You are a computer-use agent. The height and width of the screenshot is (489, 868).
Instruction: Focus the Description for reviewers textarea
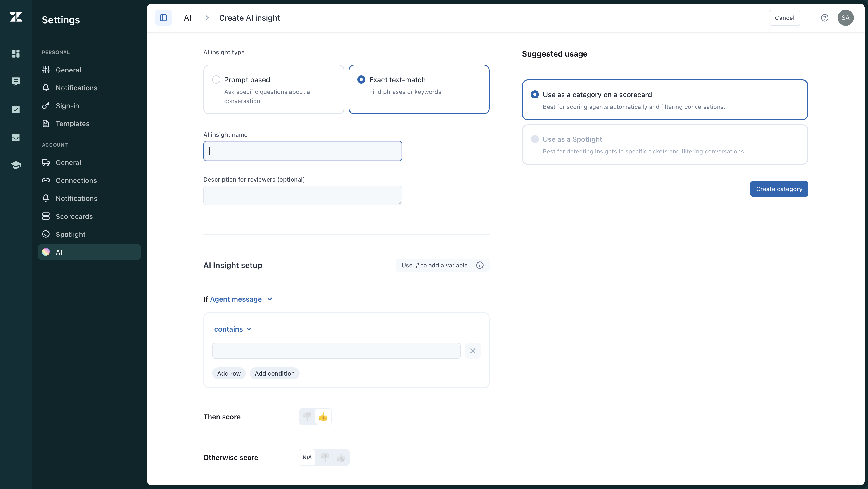point(303,196)
